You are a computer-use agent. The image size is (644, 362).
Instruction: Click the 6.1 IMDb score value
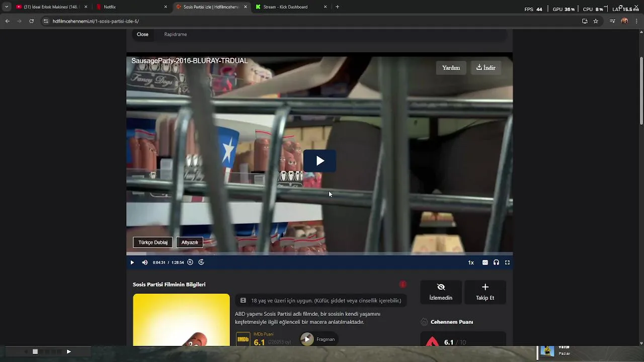click(x=259, y=342)
